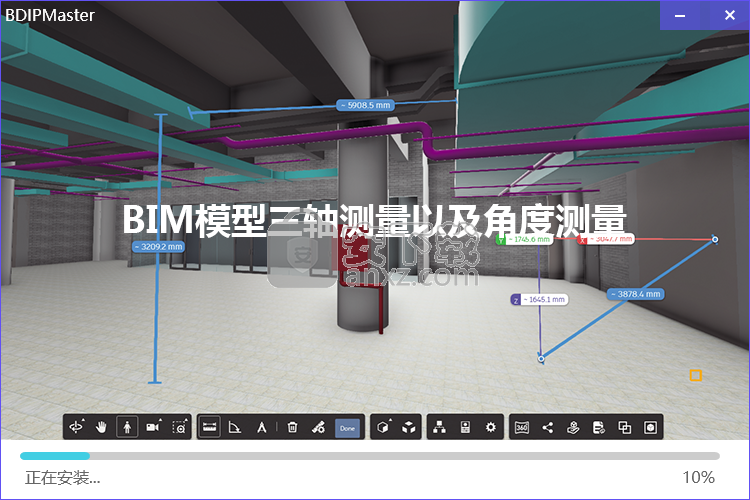Click the overlapping squares compare icon

[x=625, y=427]
